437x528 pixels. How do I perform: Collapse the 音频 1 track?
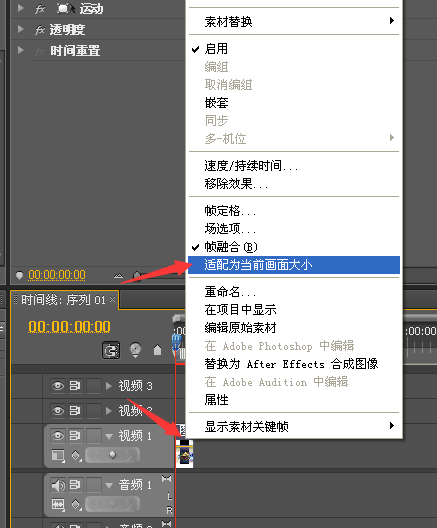109,486
